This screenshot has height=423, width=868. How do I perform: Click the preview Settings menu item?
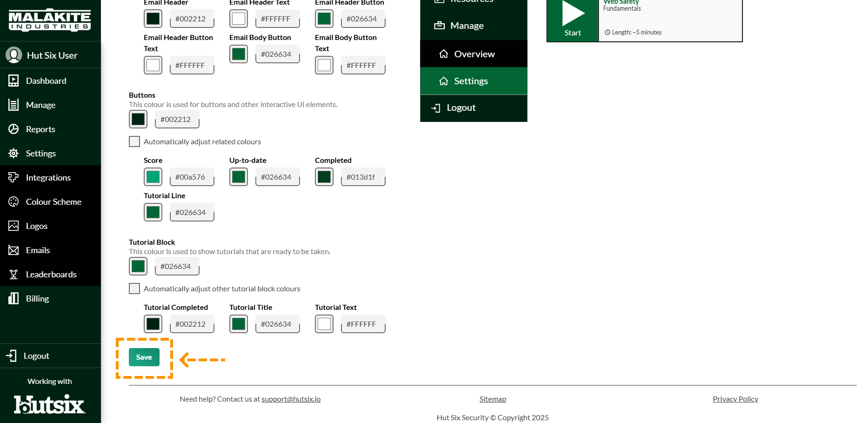pyautogui.click(x=474, y=81)
